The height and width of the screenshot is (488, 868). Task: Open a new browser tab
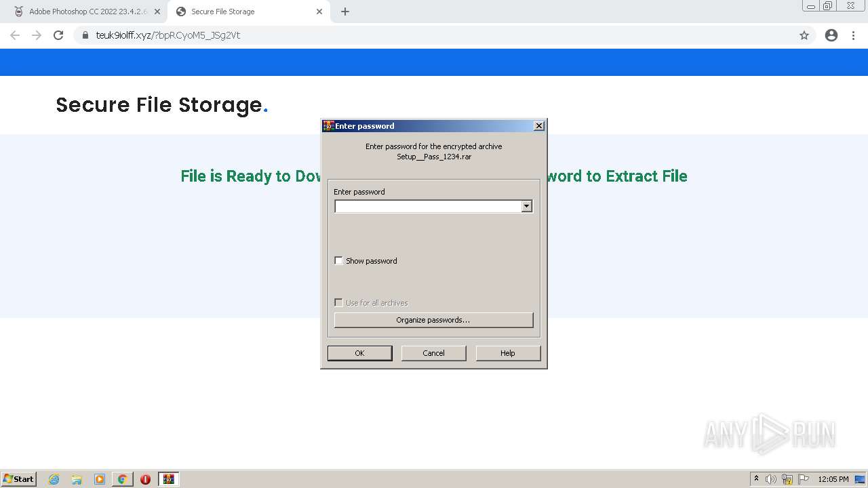click(345, 12)
